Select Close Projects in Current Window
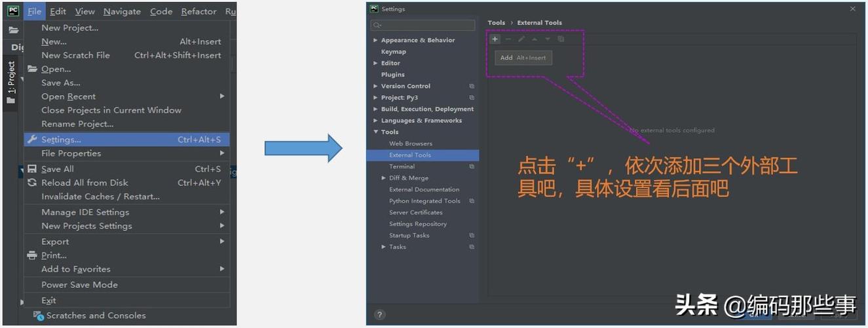868x328 pixels. pos(127,110)
